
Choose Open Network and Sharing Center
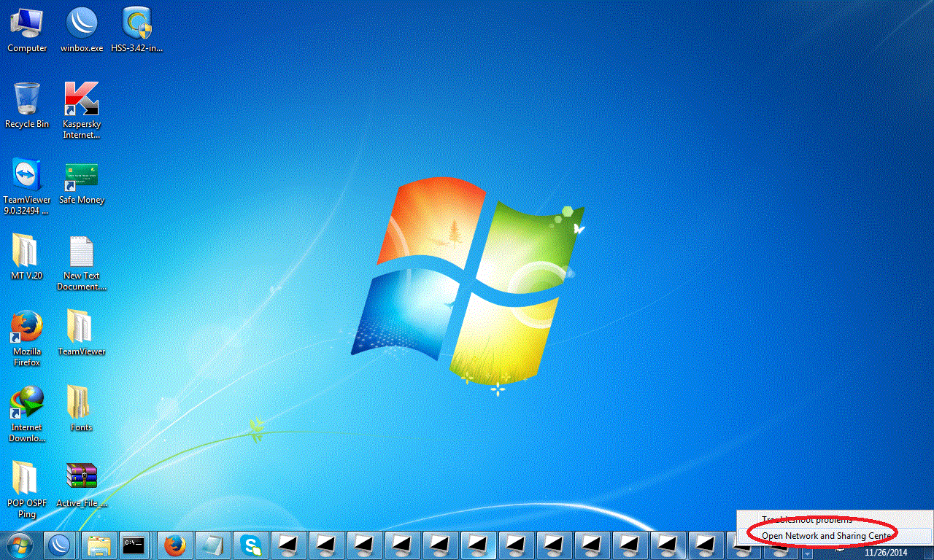[835, 536]
